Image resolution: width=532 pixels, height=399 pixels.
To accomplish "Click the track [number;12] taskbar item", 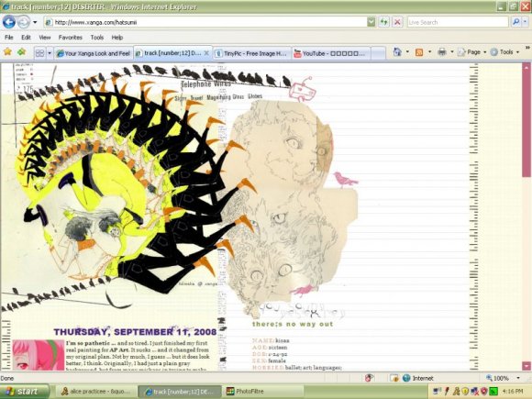I will point(180,392).
